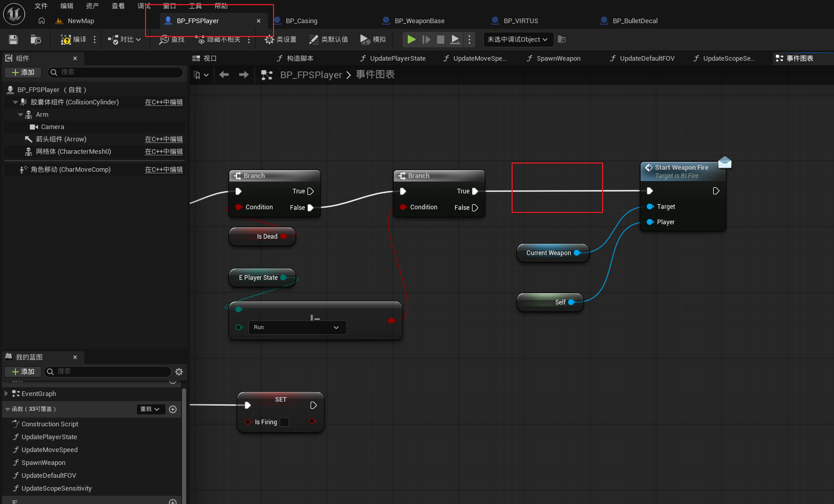Click BP_FPSPlayer in the graph breadcrumb
The image size is (834, 504).
311,75
